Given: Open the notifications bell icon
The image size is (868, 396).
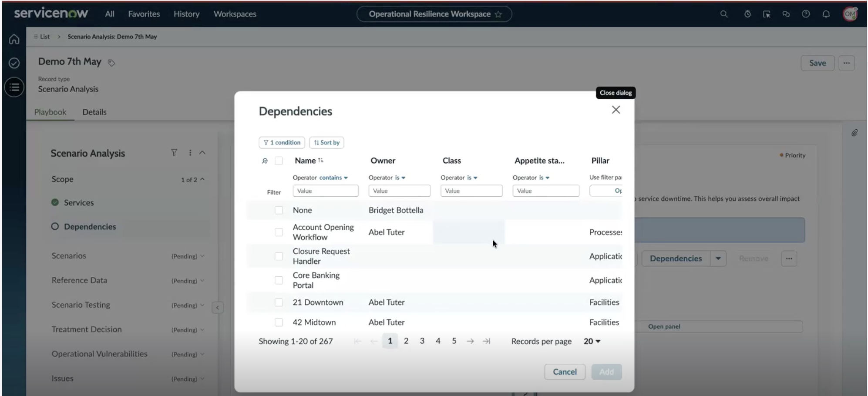Looking at the screenshot, I should coord(826,14).
